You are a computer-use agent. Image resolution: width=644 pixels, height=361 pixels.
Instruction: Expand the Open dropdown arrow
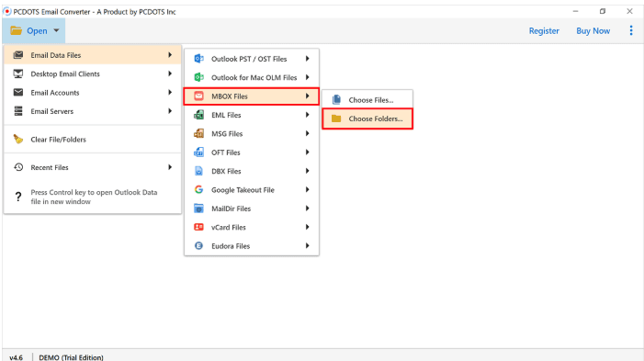coord(56,31)
